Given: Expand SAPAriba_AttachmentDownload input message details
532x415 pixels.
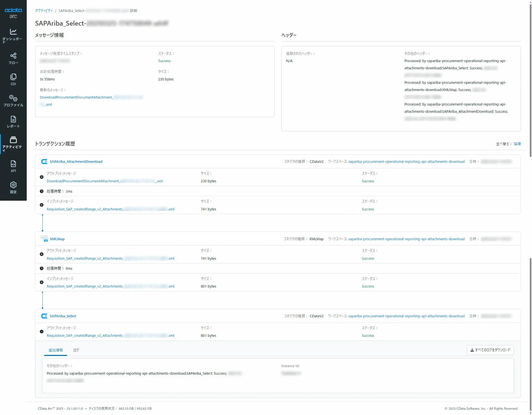Looking at the screenshot, I should 42,205.
